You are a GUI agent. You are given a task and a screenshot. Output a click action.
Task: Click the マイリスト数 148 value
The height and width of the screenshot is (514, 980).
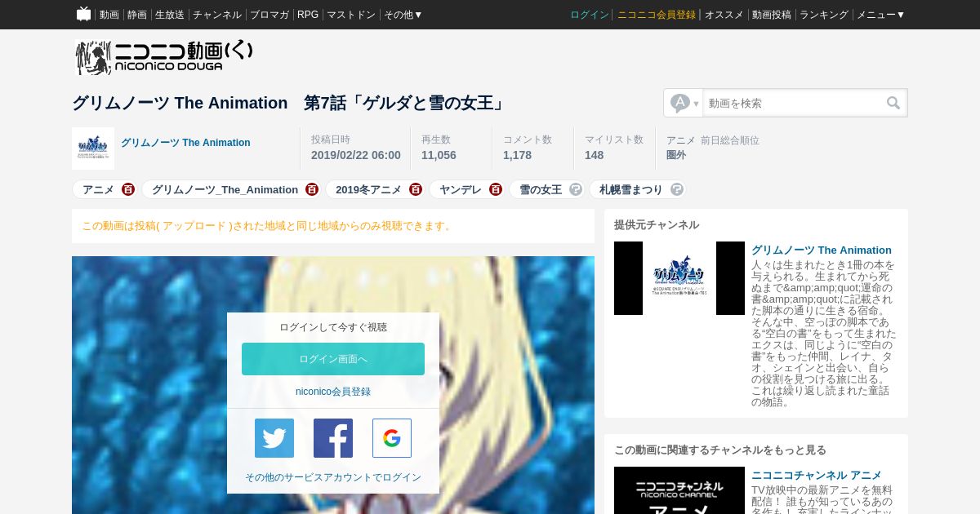tap(595, 155)
